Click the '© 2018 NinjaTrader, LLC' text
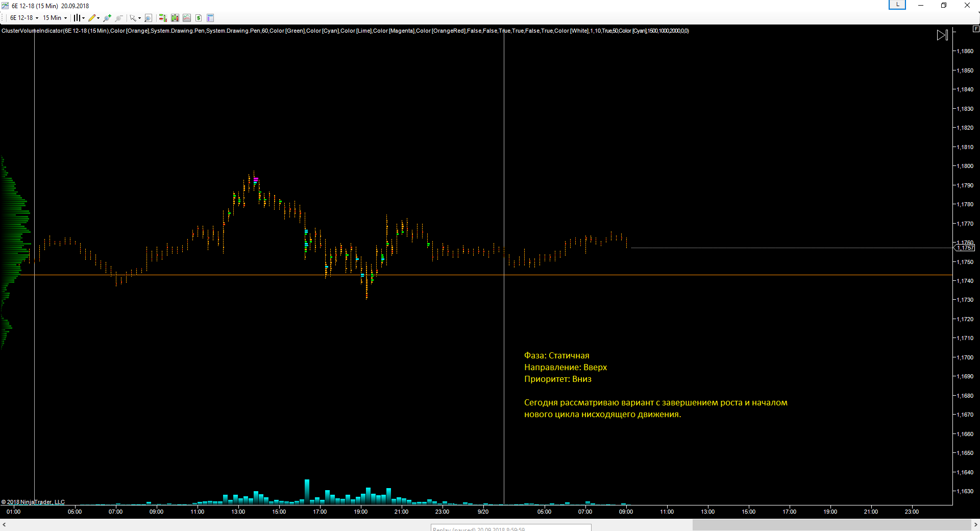The width and height of the screenshot is (980, 531). tap(33, 502)
